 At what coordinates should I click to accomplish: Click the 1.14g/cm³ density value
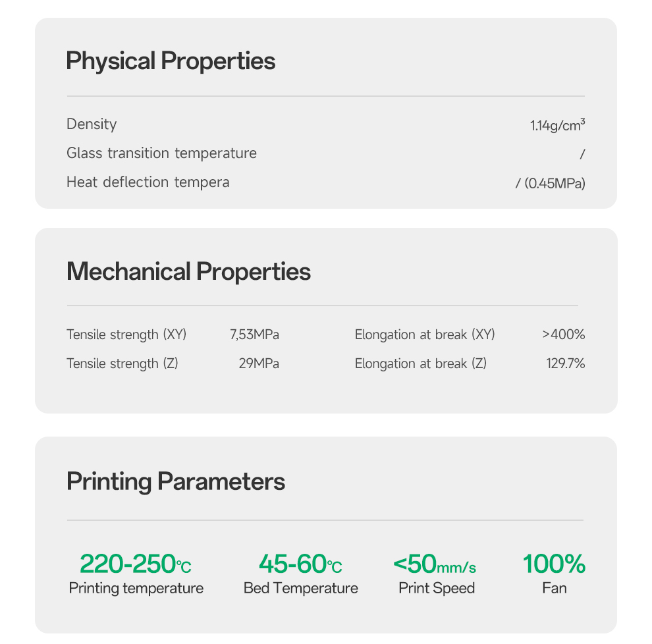pyautogui.click(x=557, y=125)
